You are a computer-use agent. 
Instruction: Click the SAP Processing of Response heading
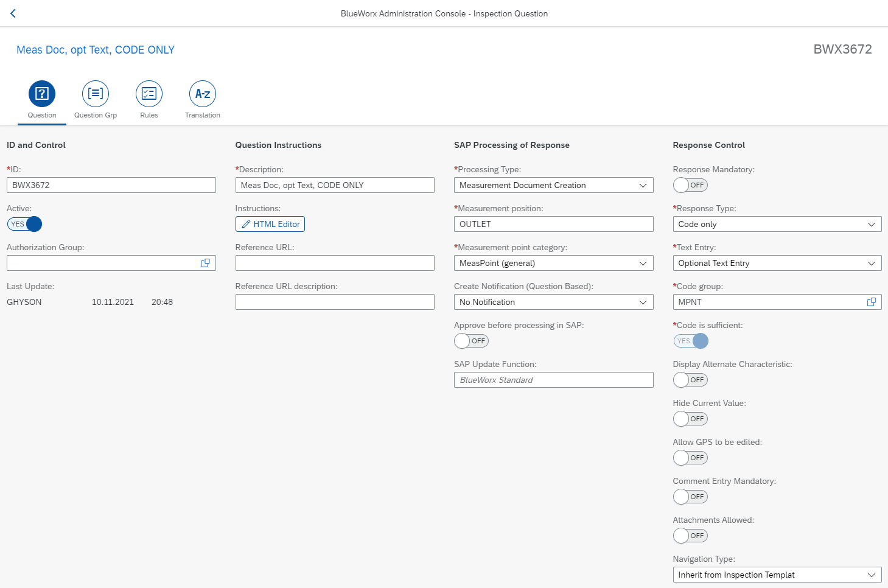(x=512, y=145)
